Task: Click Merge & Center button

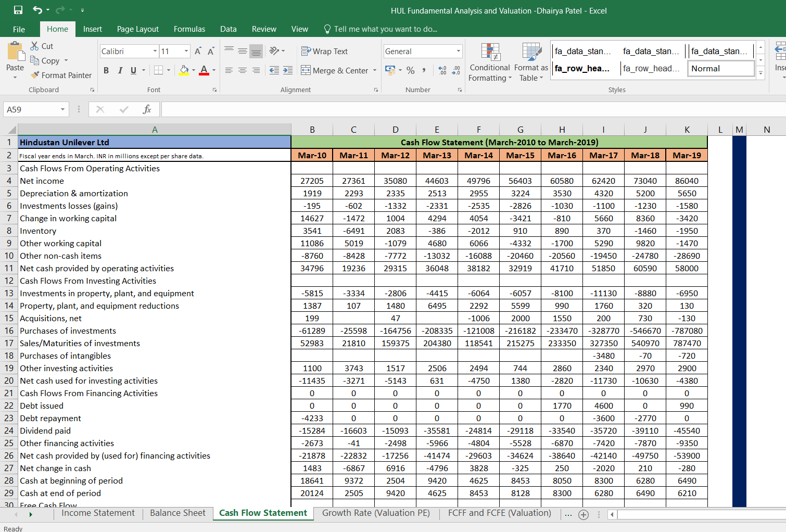Action: click(x=335, y=70)
